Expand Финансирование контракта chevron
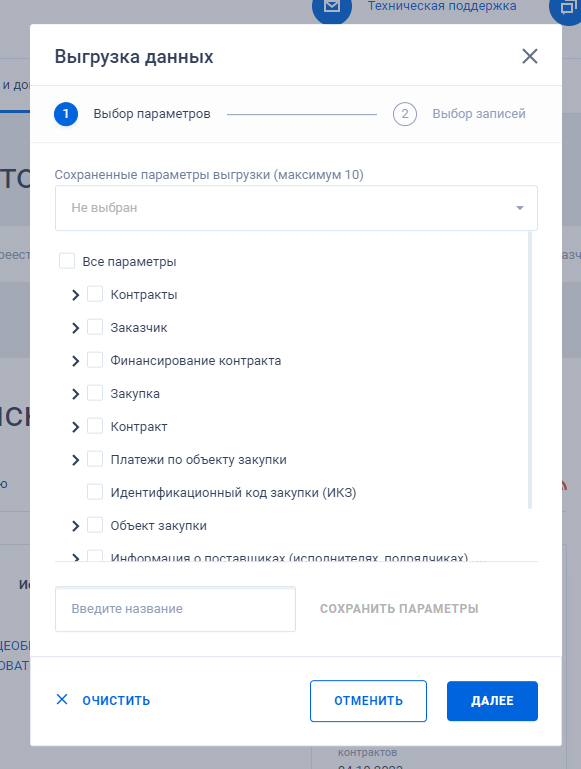This screenshot has height=769, width=581. pyautogui.click(x=75, y=361)
